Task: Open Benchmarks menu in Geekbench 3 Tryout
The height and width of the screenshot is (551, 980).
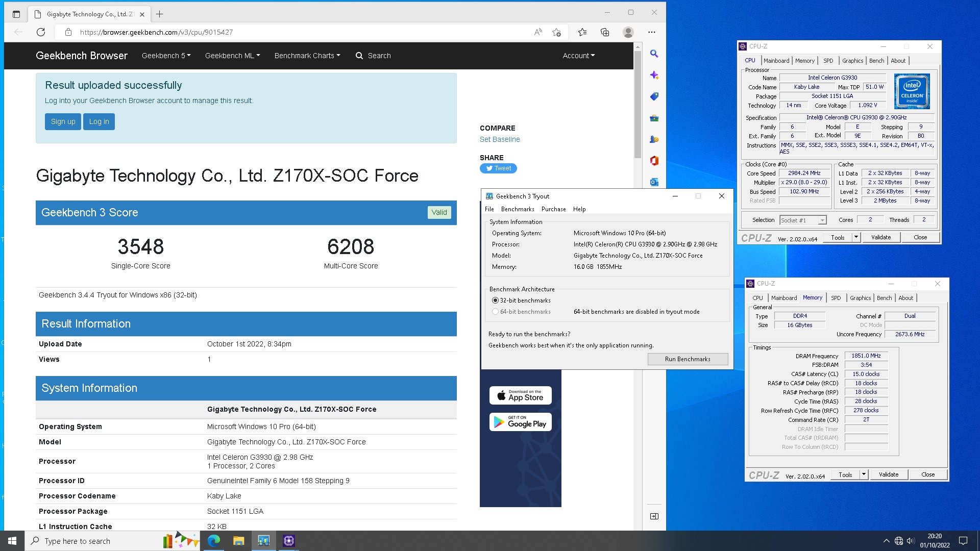Action: point(518,209)
